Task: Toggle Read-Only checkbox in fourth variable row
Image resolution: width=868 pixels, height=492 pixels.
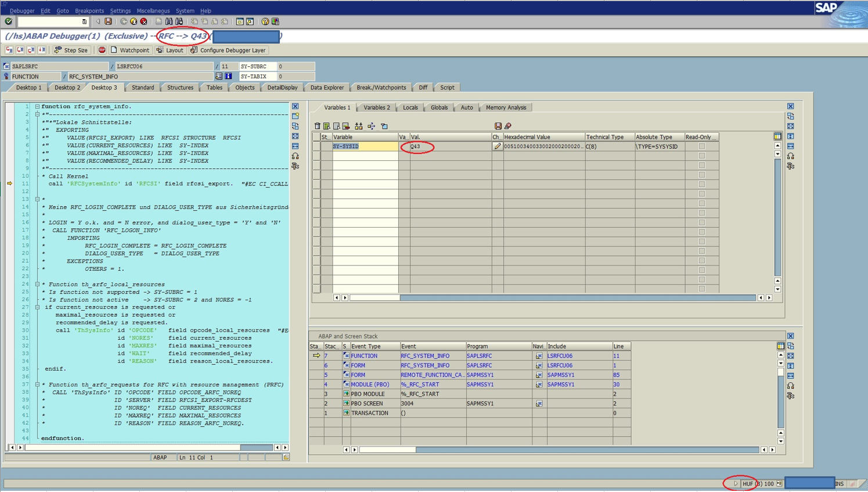Action: [x=701, y=175]
